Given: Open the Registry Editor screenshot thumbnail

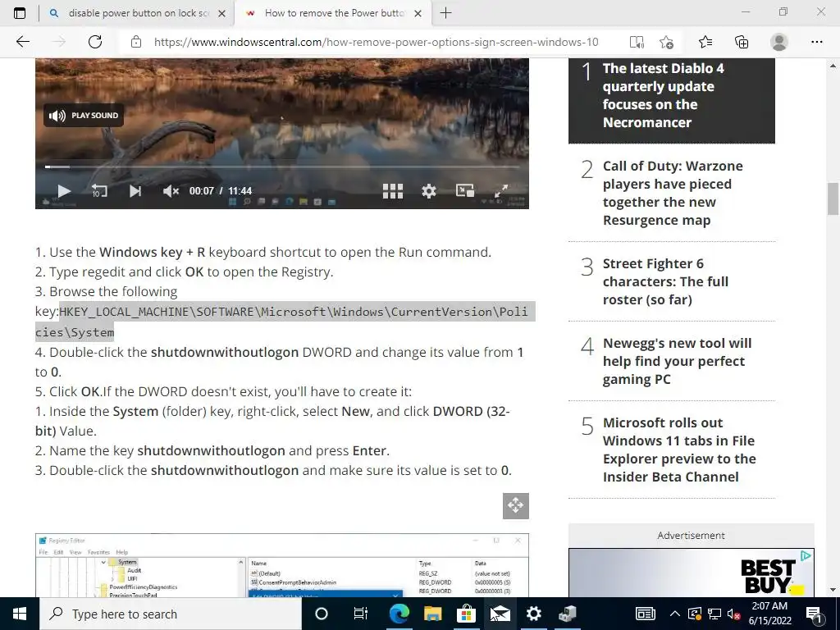Looking at the screenshot, I should click(282, 565).
